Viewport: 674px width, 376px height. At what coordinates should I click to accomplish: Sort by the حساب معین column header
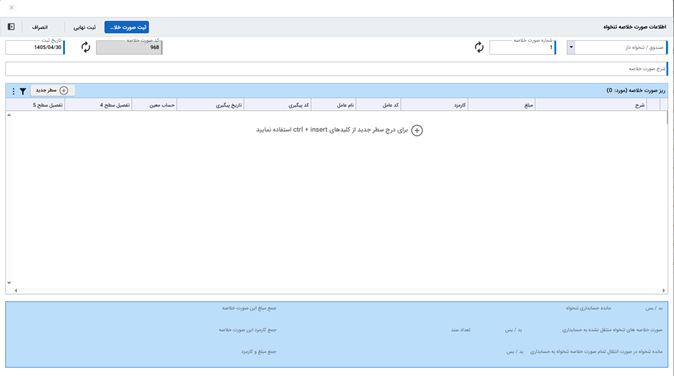pos(154,105)
